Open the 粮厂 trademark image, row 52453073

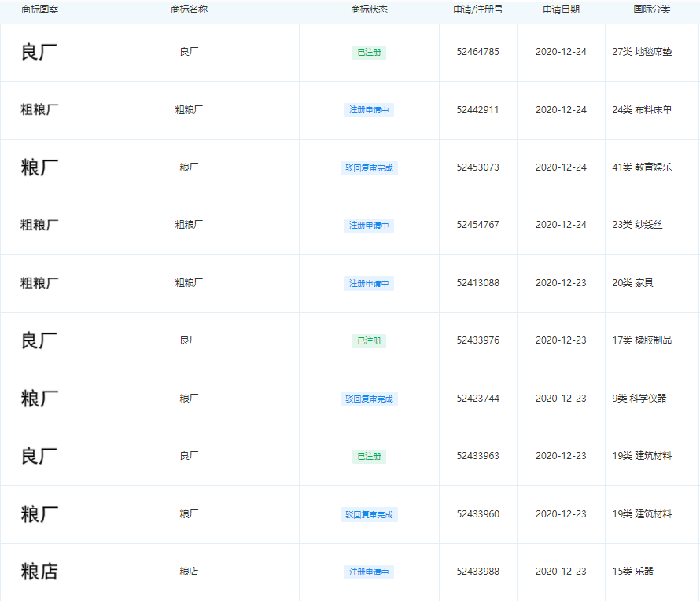pyautogui.click(x=39, y=167)
